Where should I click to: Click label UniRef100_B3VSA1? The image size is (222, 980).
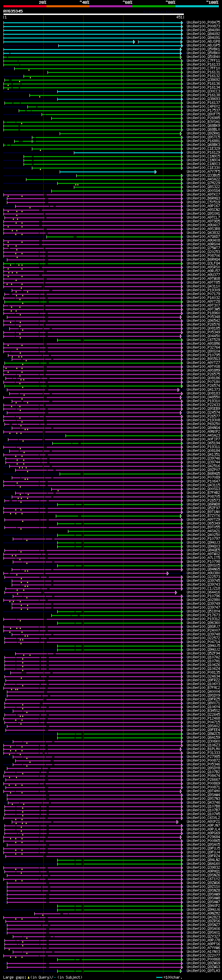click(x=203, y=122)
